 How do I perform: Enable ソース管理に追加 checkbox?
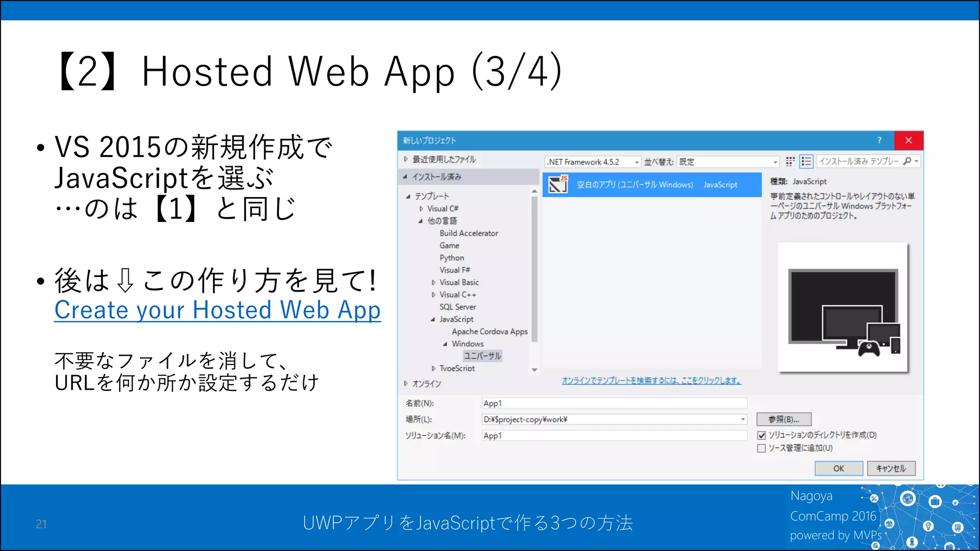click(x=761, y=448)
